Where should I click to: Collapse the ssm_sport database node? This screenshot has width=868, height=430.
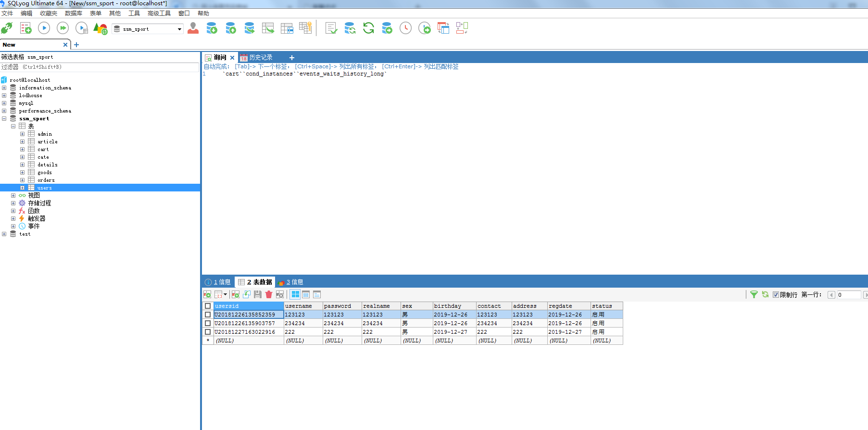click(4, 118)
